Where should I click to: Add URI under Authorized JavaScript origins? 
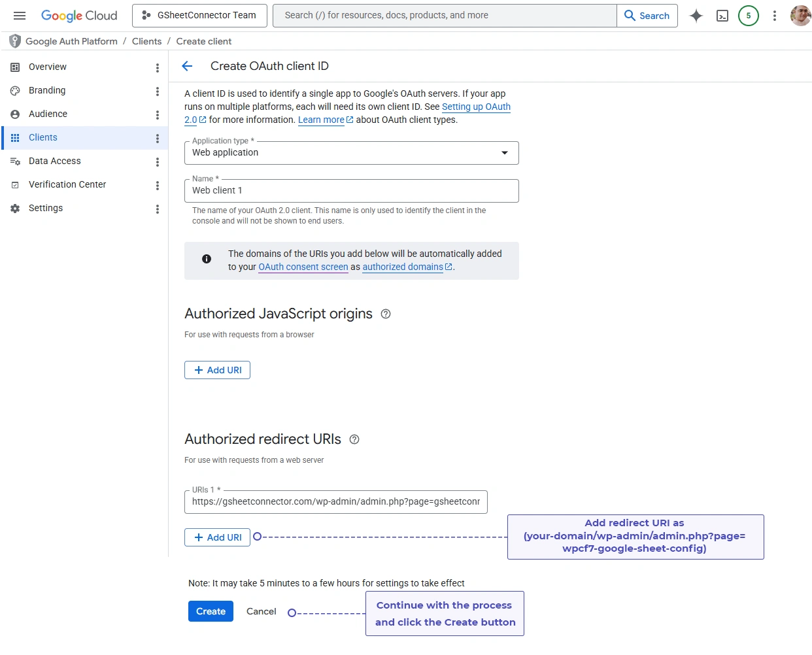pyautogui.click(x=217, y=370)
